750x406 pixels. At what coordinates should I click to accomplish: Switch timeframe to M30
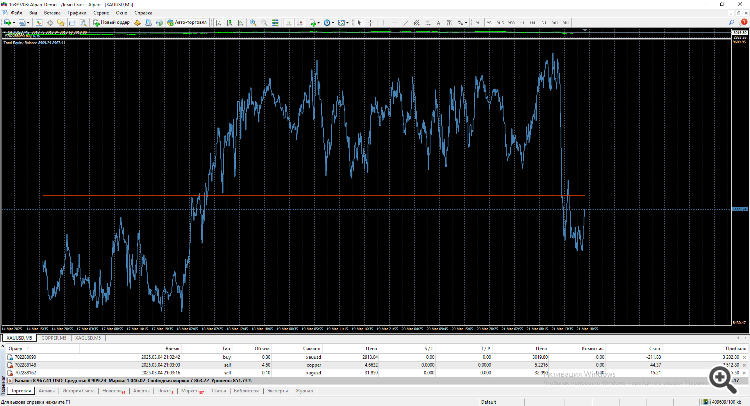click(x=511, y=22)
